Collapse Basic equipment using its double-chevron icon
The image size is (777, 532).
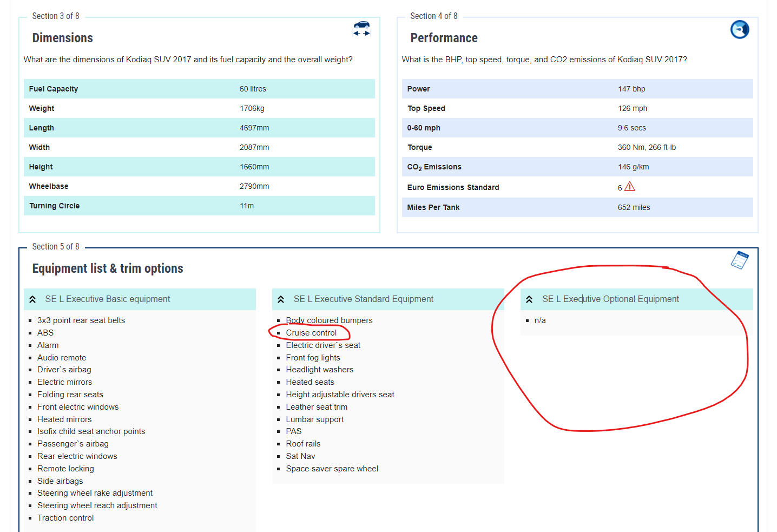(x=32, y=299)
